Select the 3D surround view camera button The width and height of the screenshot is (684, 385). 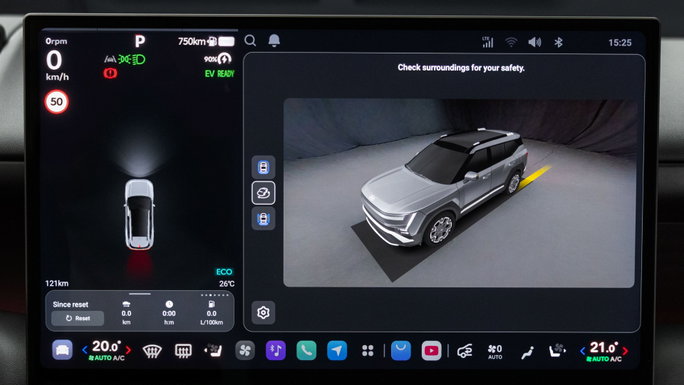tap(263, 193)
